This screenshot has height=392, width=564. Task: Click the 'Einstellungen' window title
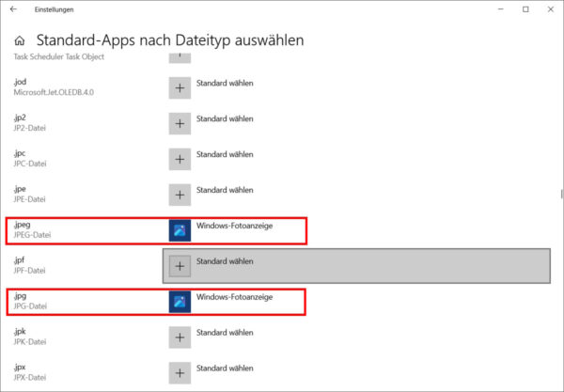point(54,9)
